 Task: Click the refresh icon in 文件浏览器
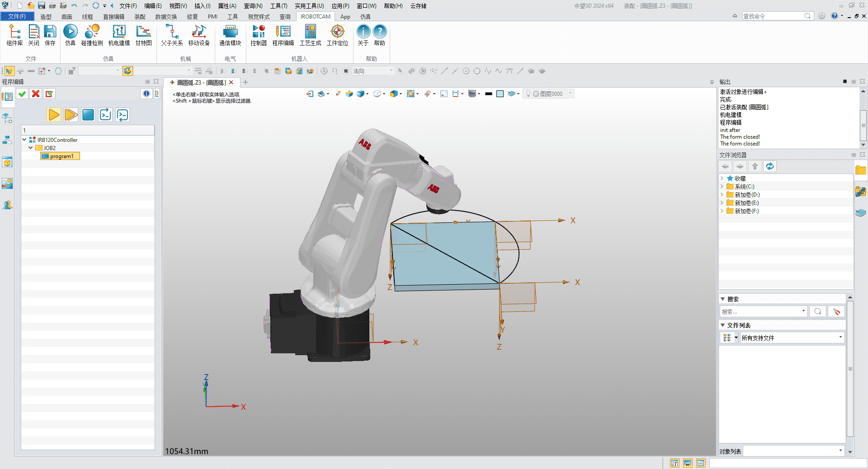[x=769, y=166]
